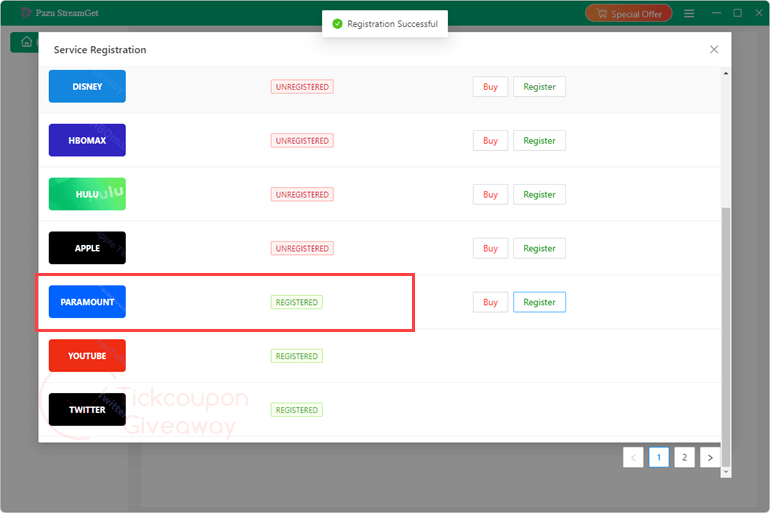Click the Hulu UNREGISTERED status badge

(x=302, y=194)
